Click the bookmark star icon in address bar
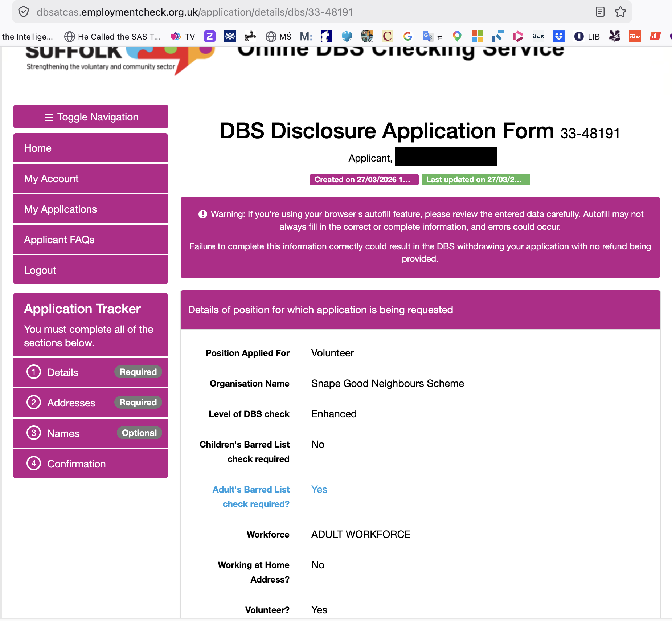 tap(620, 12)
